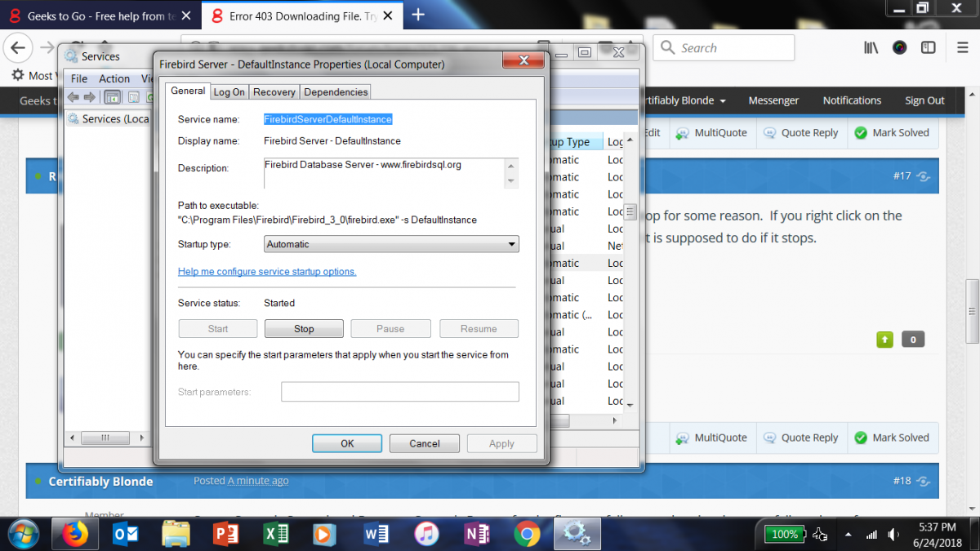Viewport: 980px width, 551px height.
Task: Switch to the General tab
Action: pos(188,91)
